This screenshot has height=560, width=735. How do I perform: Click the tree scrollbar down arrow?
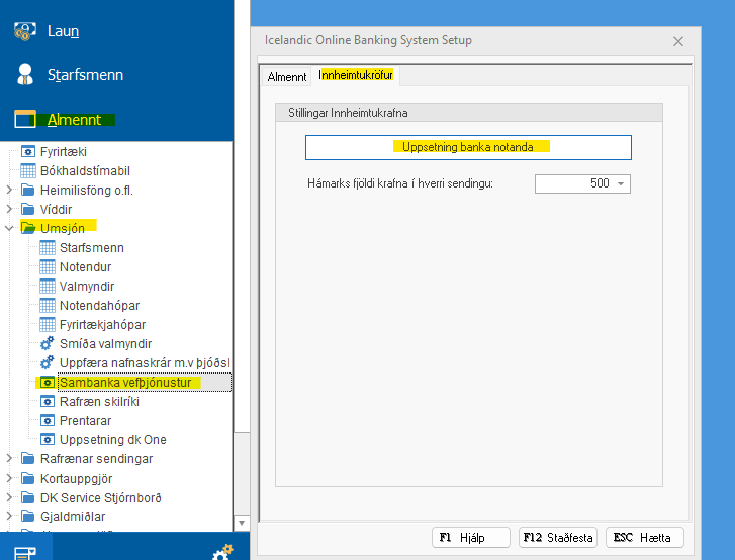pos(241,523)
